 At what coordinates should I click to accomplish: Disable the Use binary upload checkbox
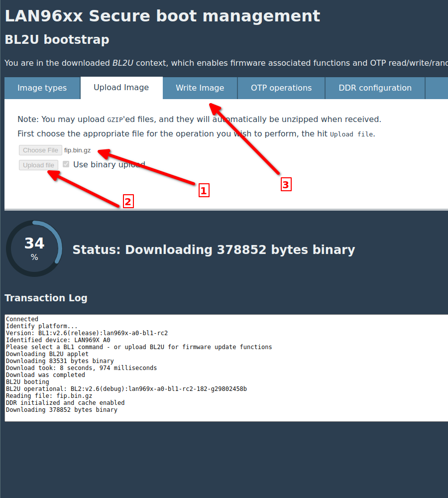[66, 164]
